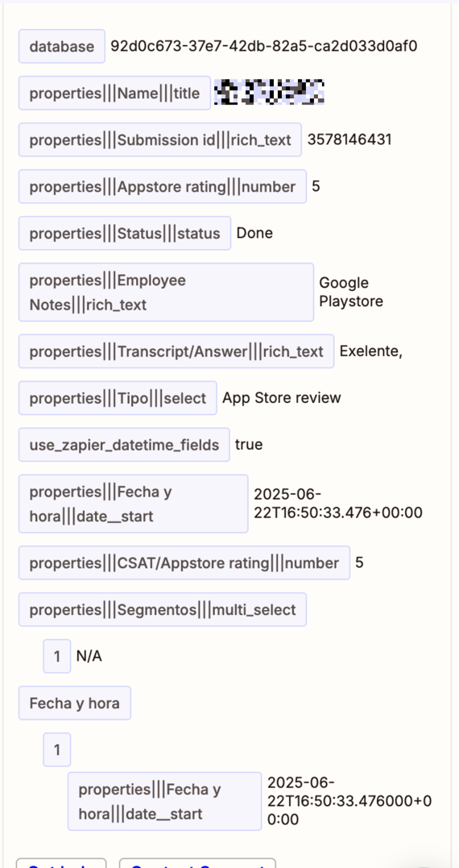Select the Employee Notes rich_text label
459x868 pixels.
coord(167,293)
